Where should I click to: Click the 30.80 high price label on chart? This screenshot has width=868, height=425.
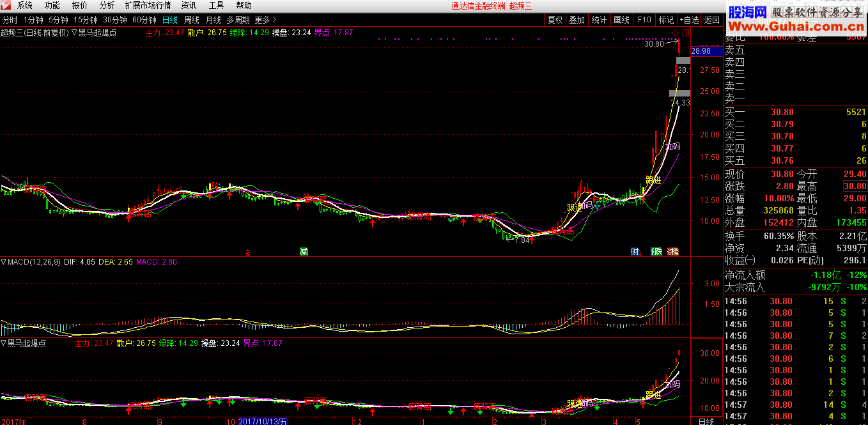(654, 44)
